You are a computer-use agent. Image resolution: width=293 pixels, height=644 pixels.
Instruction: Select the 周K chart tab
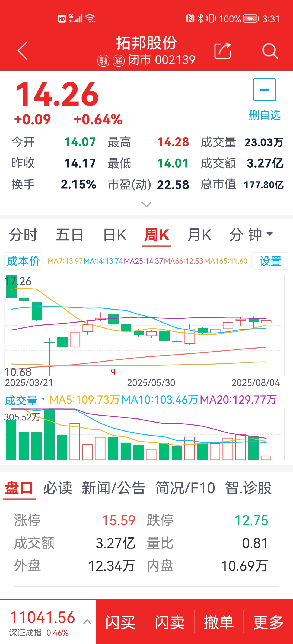pos(157,235)
